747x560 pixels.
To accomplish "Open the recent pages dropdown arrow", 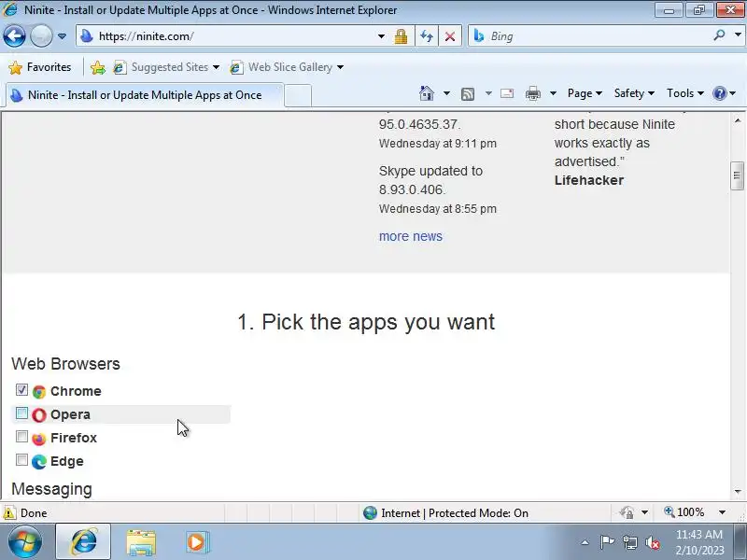I will [x=62, y=36].
